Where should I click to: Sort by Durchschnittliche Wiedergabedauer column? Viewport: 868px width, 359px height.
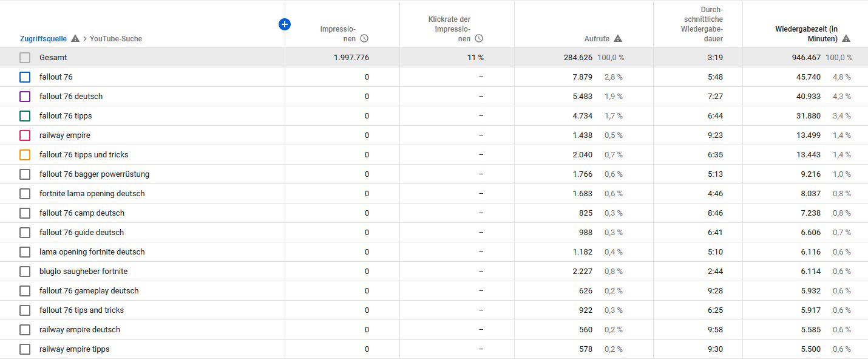click(702, 24)
